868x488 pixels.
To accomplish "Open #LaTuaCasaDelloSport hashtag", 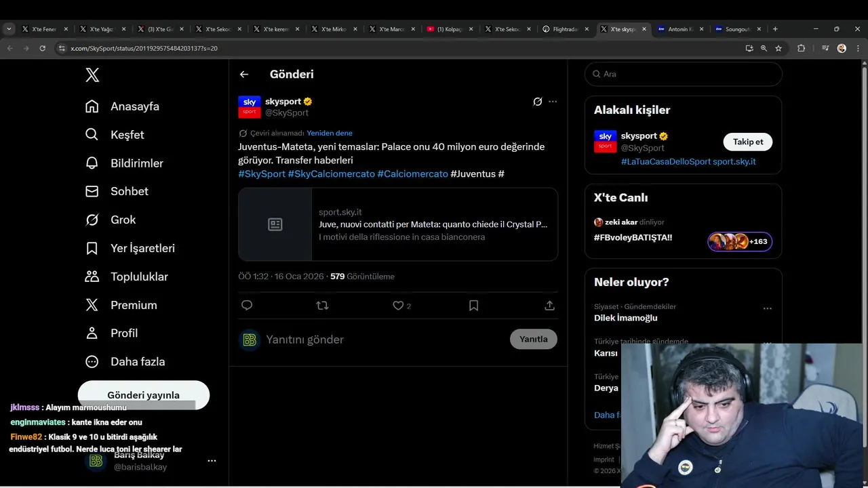I will click(x=666, y=161).
